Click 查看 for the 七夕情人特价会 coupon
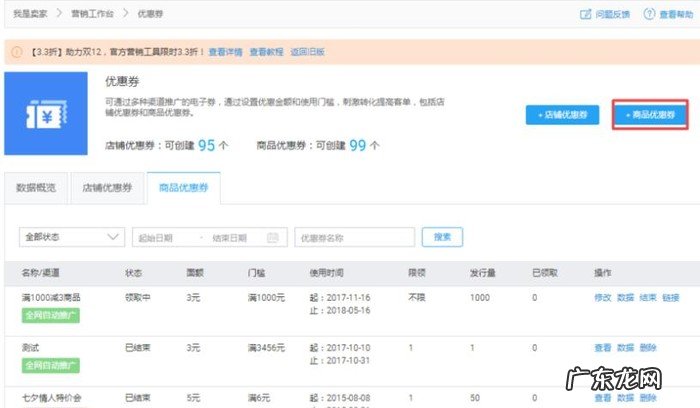700x408 pixels. (x=603, y=398)
